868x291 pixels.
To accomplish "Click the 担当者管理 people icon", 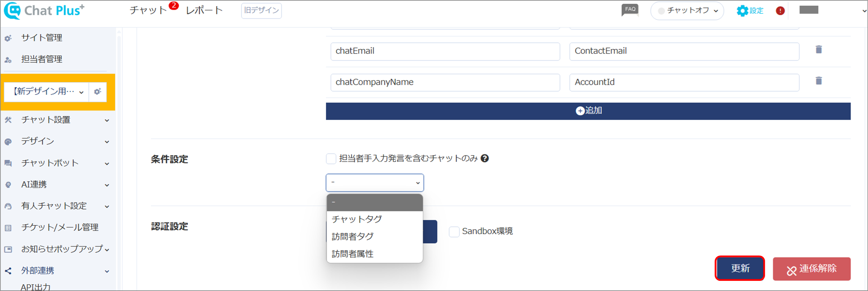I will tap(8, 60).
